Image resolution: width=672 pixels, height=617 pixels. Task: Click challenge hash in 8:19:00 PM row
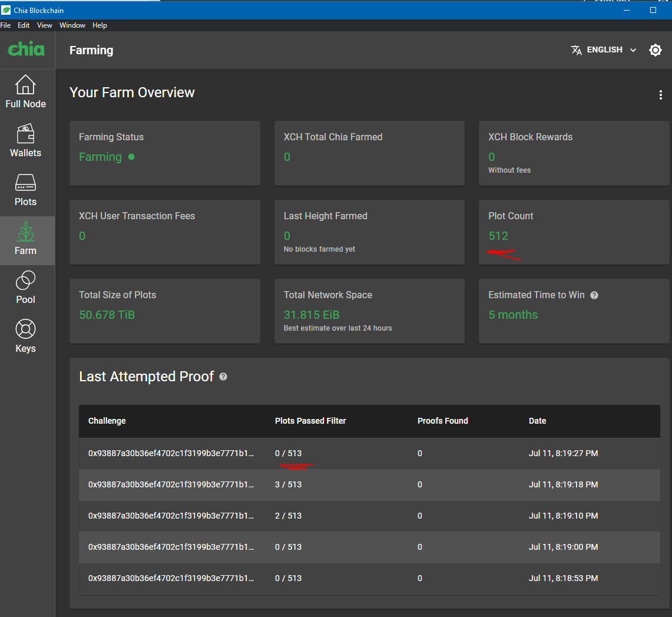coord(171,547)
